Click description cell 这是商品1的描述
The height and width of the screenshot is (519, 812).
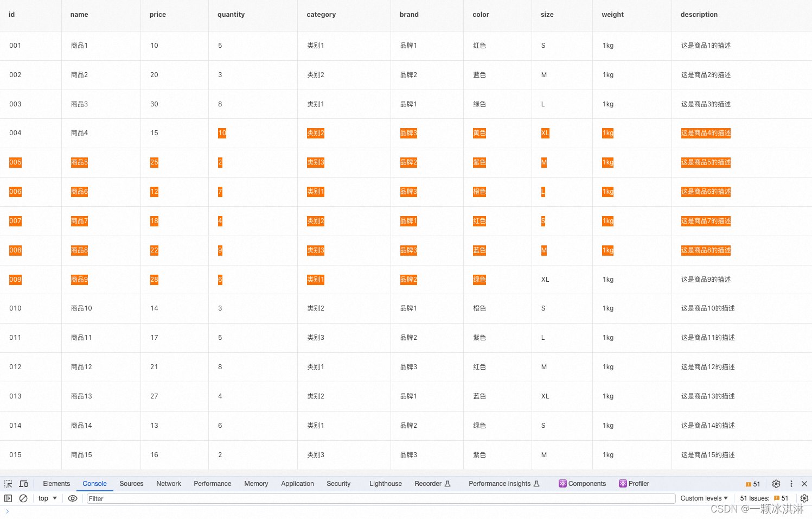(706, 46)
